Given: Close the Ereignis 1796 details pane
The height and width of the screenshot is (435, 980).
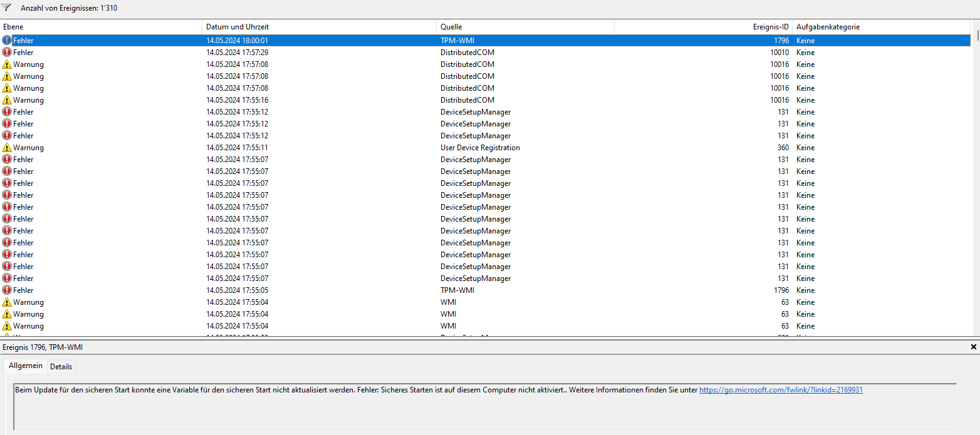Looking at the screenshot, I should click(973, 346).
